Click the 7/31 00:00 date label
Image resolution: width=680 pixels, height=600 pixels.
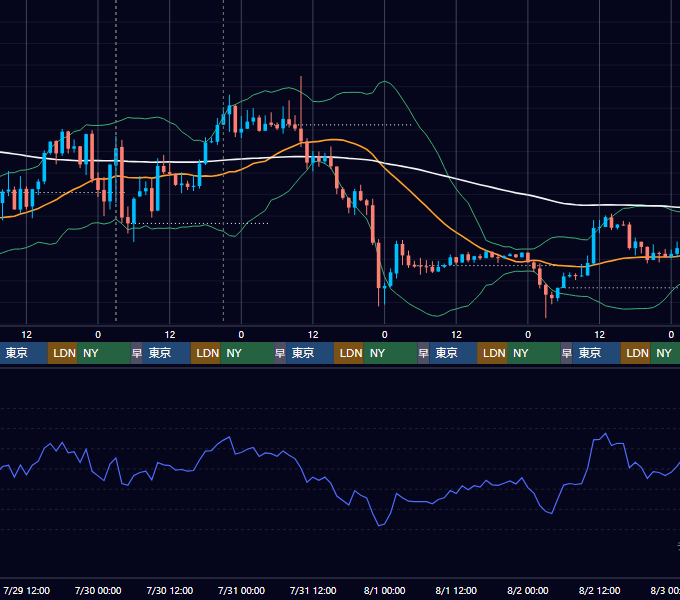click(241, 590)
